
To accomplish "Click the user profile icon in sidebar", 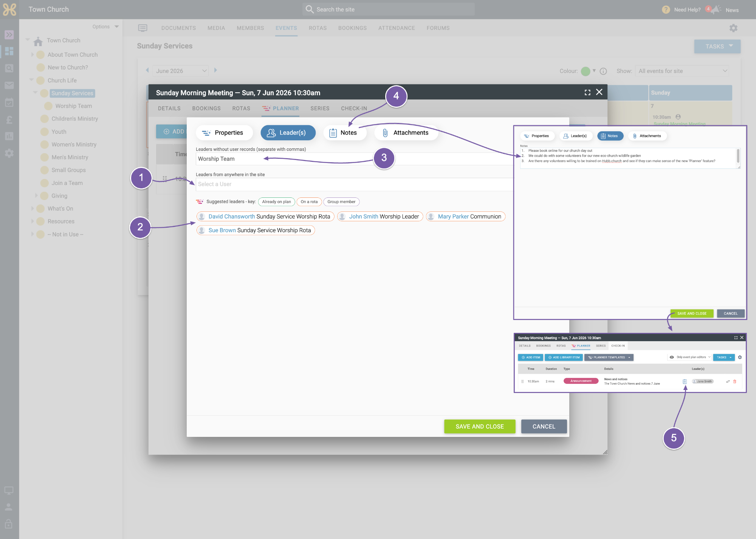I will tap(9, 507).
